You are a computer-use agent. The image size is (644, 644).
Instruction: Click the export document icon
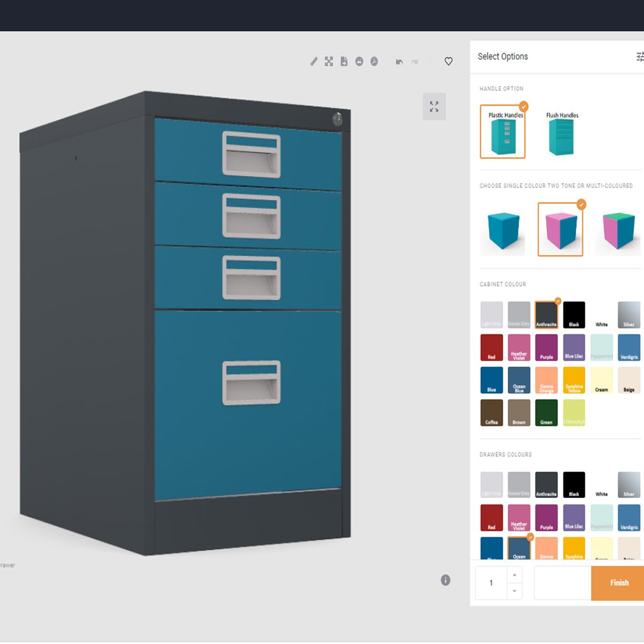(x=344, y=62)
